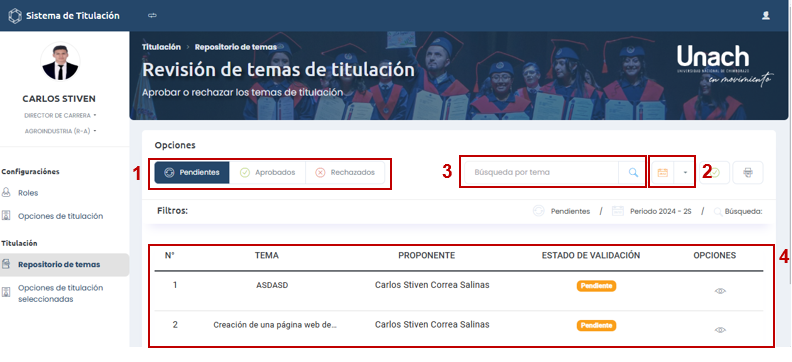Image resolution: width=792 pixels, height=362 pixels.
Task: Expand the Director de Carrera role dropdown
Action: [x=60, y=116]
